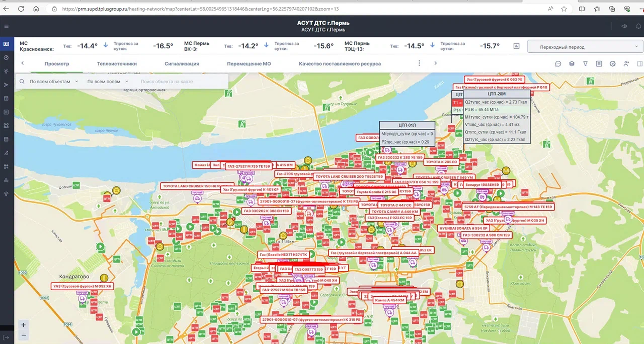Open browser essentials heart icon
The width and height of the screenshot is (644, 344).
pyautogui.click(x=627, y=9)
